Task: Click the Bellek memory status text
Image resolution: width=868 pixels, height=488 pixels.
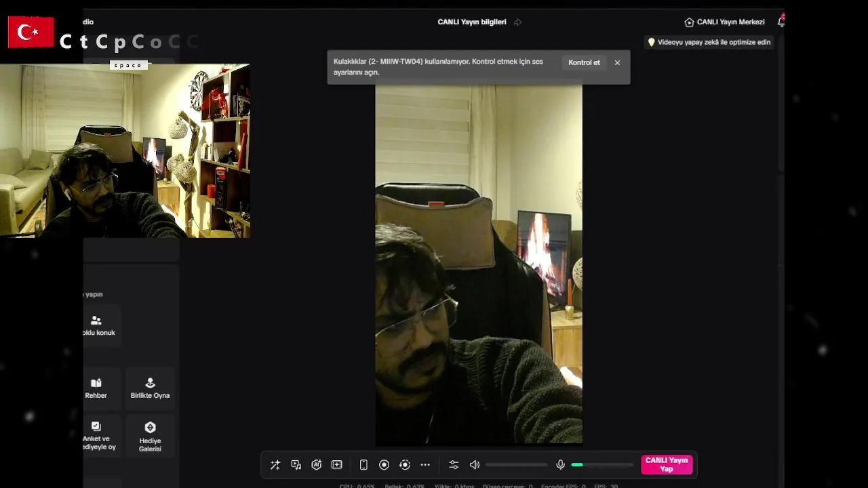Action: pyautogui.click(x=405, y=486)
